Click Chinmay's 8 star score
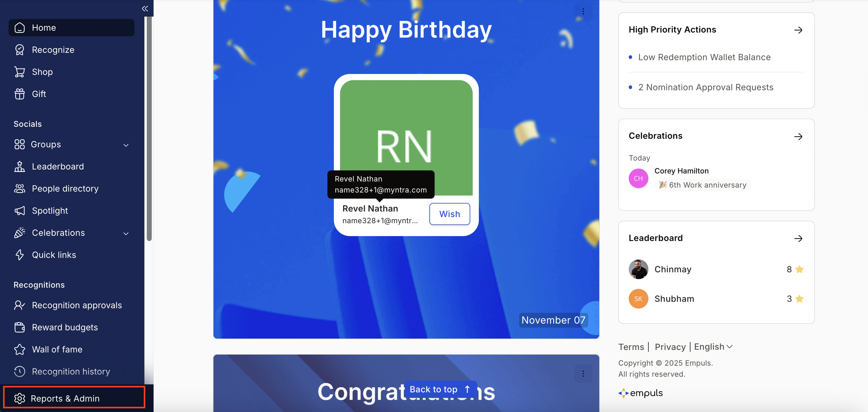 tap(795, 269)
